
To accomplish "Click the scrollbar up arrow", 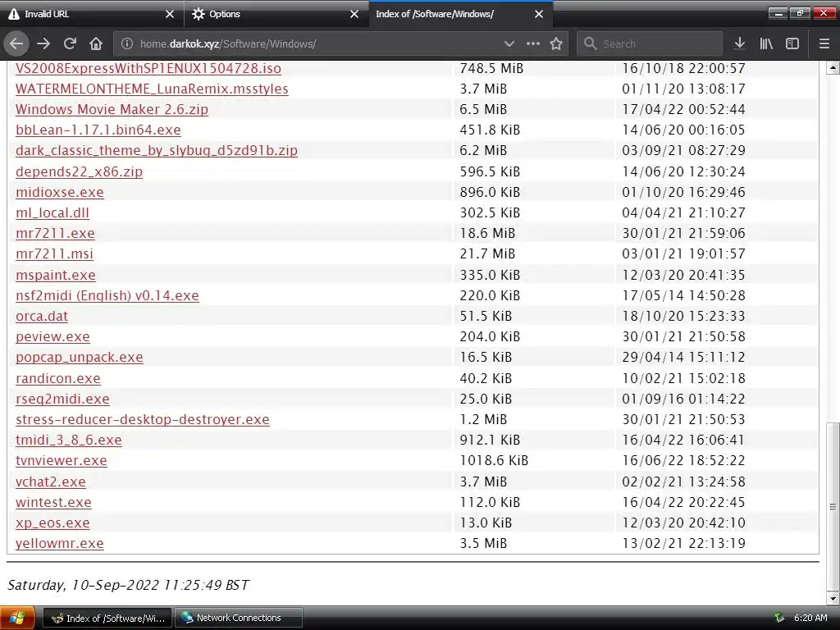I will (833, 68).
